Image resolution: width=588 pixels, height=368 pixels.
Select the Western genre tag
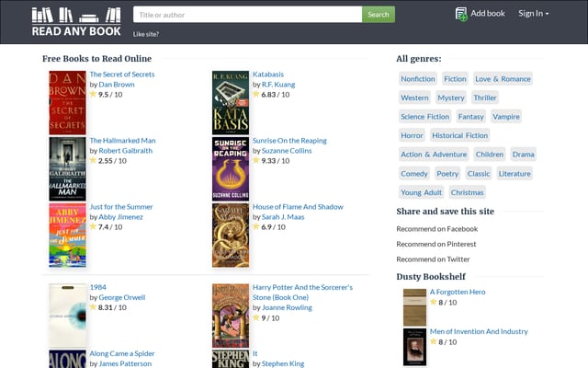tap(414, 98)
